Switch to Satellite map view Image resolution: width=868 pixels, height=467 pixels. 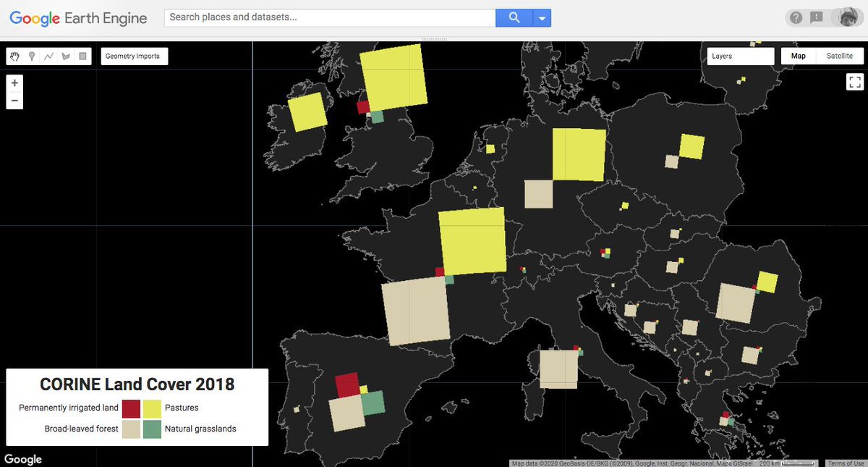pyautogui.click(x=839, y=56)
